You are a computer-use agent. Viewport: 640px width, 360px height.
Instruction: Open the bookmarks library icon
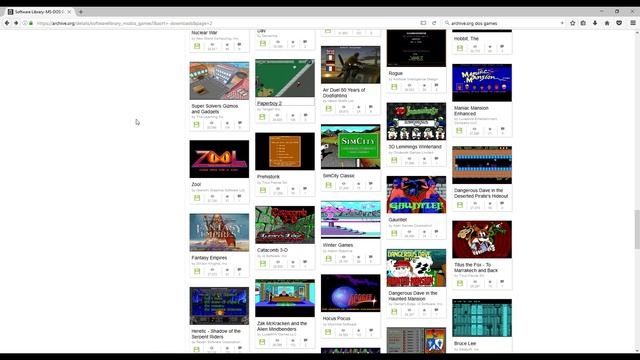click(583, 23)
